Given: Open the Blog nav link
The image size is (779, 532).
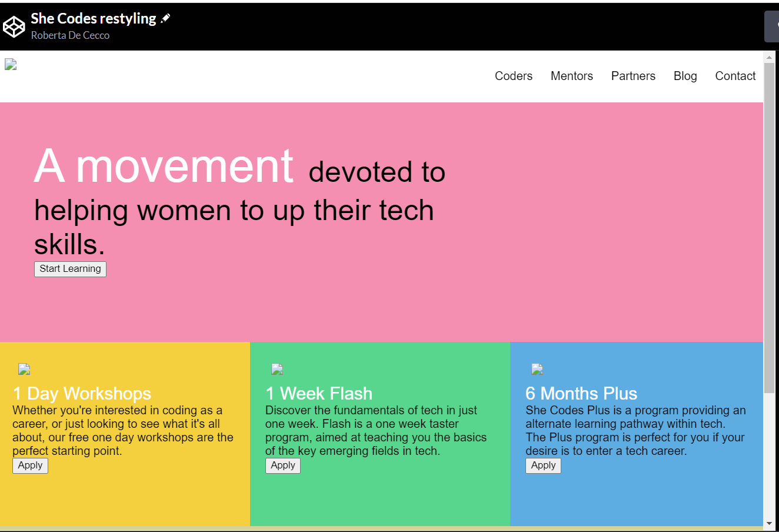Looking at the screenshot, I should click(x=685, y=76).
